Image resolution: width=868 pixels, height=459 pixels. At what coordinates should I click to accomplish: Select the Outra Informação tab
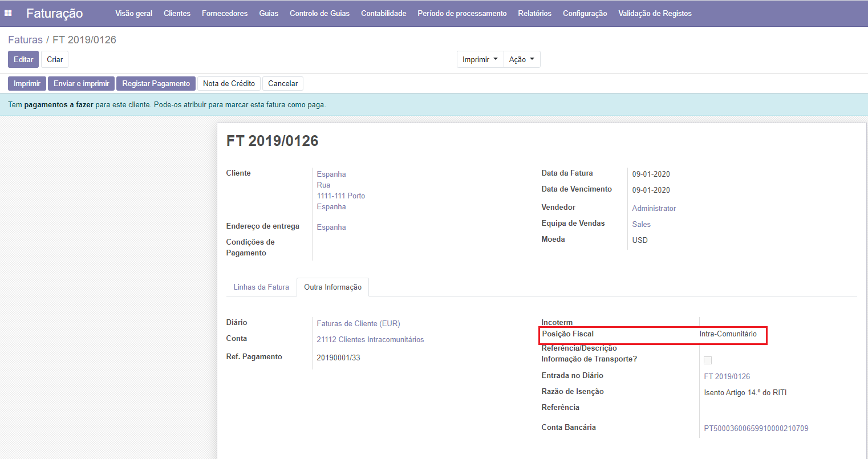pyautogui.click(x=332, y=287)
